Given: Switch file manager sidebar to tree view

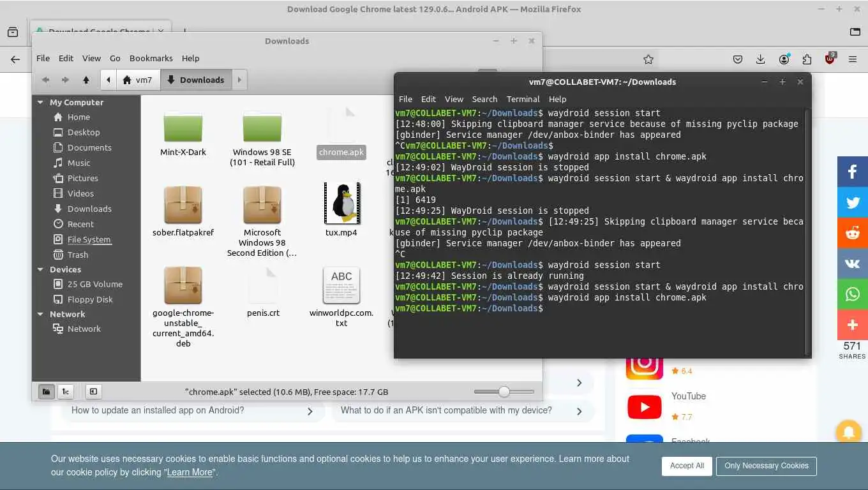Looking at the screenshot, I should point(65,392).
